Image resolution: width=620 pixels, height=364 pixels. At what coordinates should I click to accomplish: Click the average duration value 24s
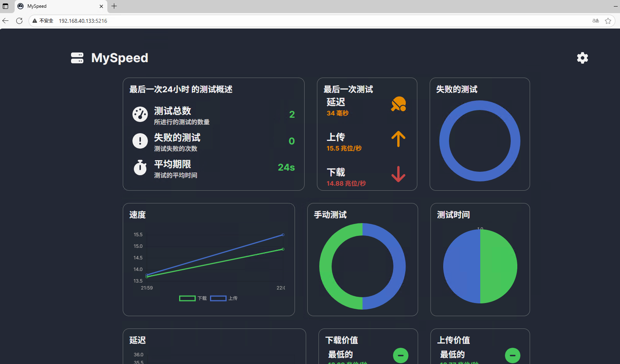pos(286,168)
